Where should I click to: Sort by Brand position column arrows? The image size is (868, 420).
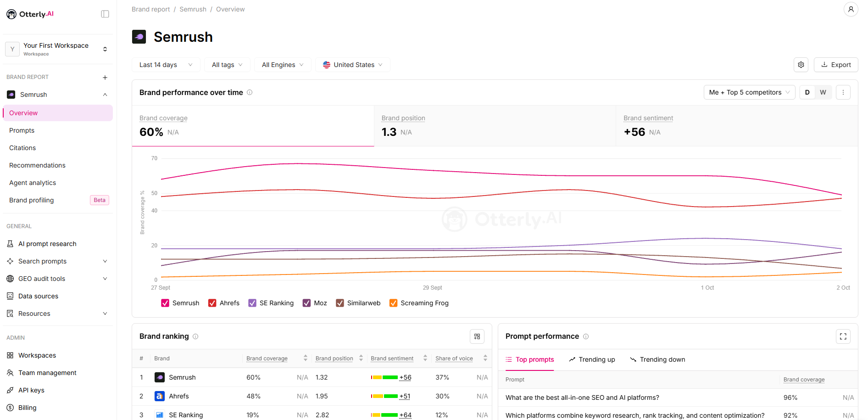point(361,358)
